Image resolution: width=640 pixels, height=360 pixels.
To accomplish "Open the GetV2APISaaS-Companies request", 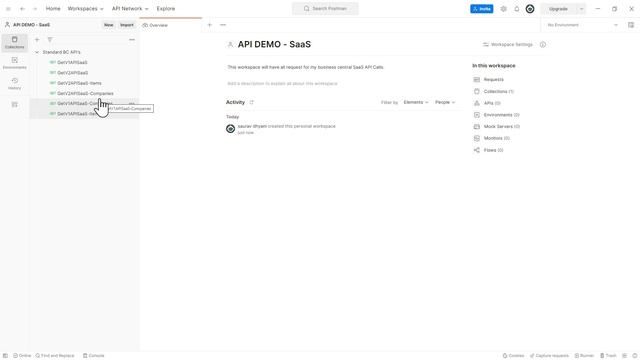I will click(x=85, y=93).
